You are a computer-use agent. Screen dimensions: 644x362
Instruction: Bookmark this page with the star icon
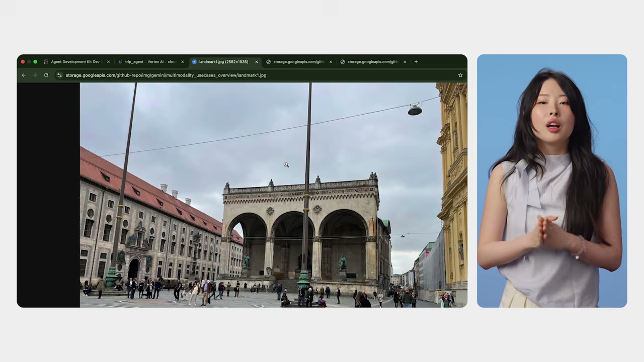(x=460, y=75)
